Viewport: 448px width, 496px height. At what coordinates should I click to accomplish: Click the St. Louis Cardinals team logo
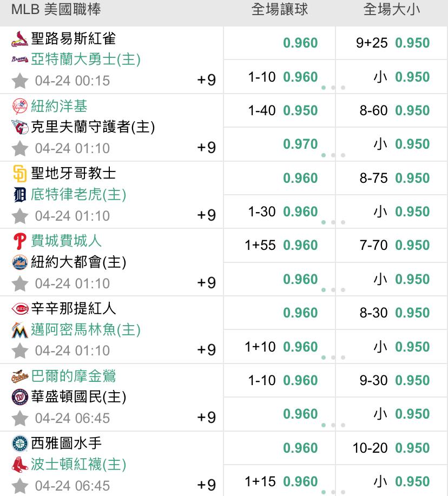click(19, 39)
